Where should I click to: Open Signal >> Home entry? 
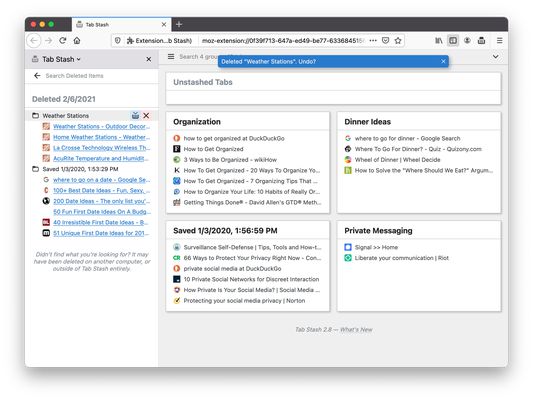376,247
